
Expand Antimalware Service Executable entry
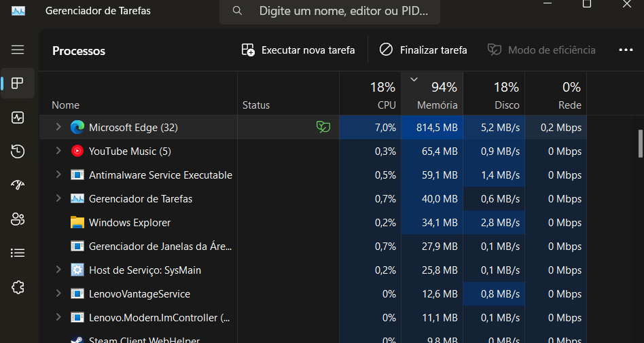[x=58, y=175]
